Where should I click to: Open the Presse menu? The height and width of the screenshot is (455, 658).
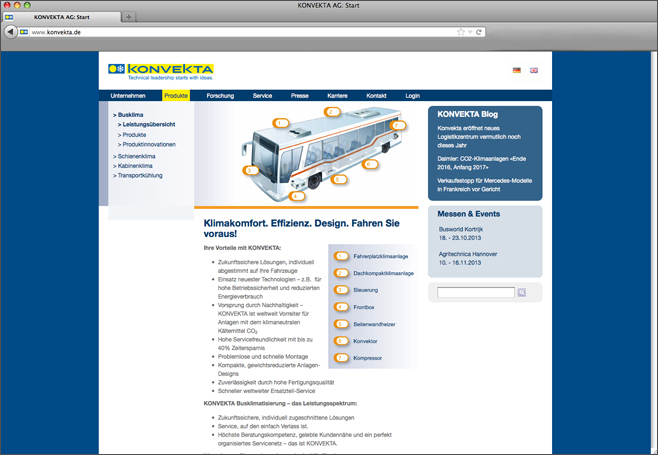(300, 96)
